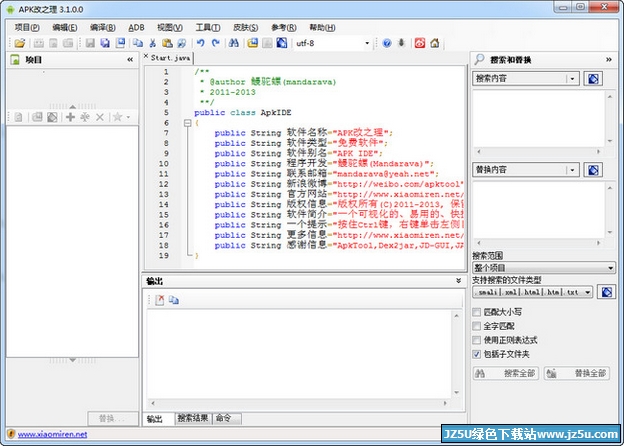Click the blue icon beside search content box
The image size is (624, 446).
click(593, 79)
